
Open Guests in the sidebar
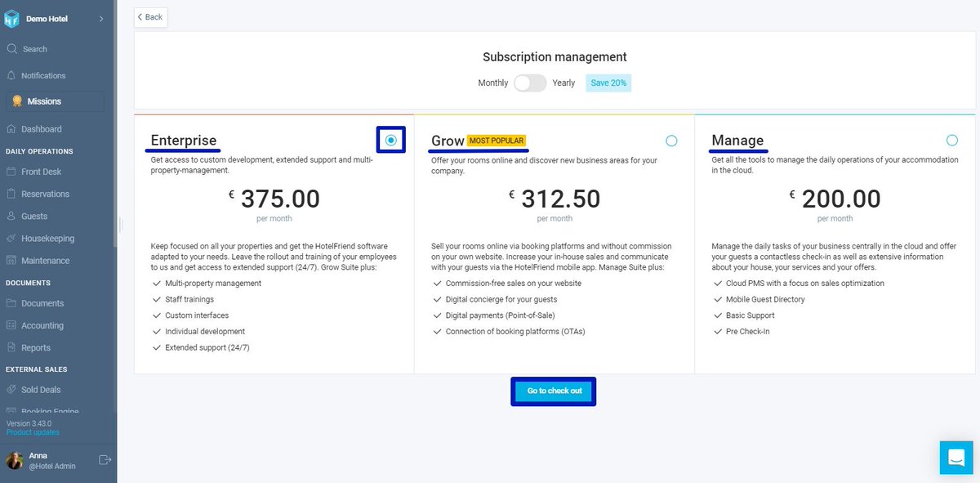(x=34, y=216)
